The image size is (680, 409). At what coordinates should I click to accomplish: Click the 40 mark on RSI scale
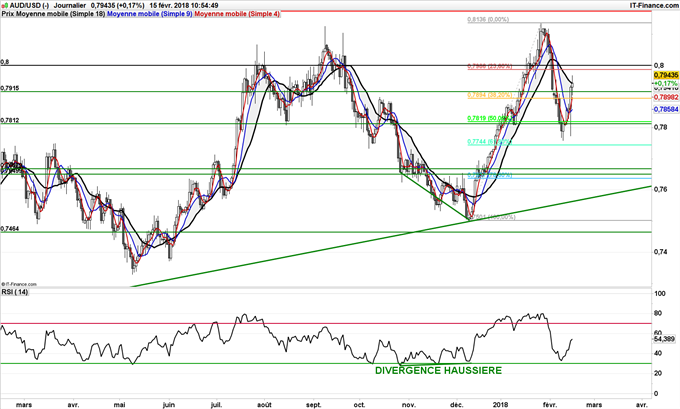(x=658, y=353)
